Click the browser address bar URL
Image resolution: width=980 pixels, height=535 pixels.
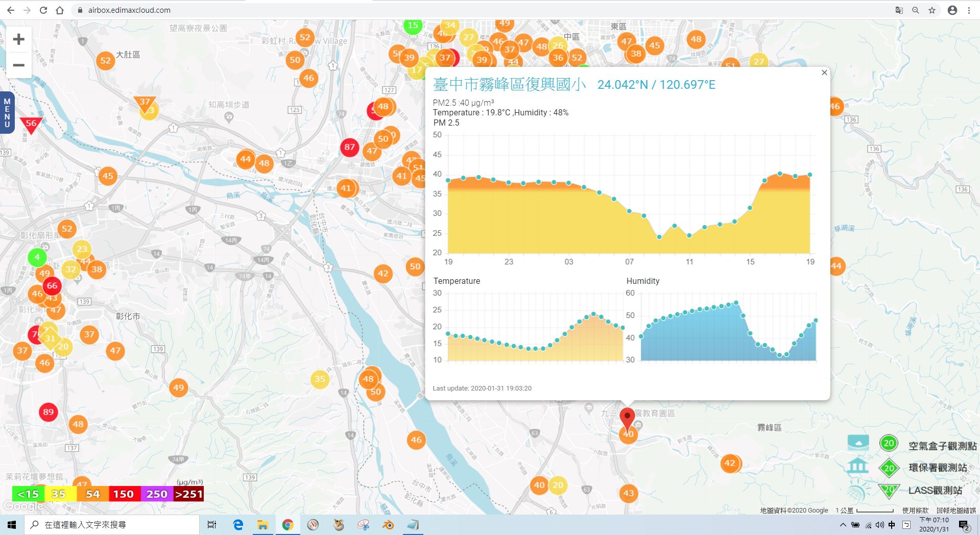tap(129, 10)
